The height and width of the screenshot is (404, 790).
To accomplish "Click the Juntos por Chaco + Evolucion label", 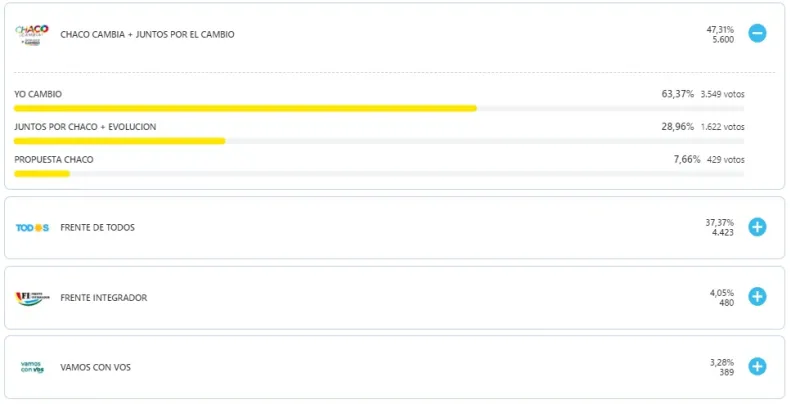I will coord(85,127).
